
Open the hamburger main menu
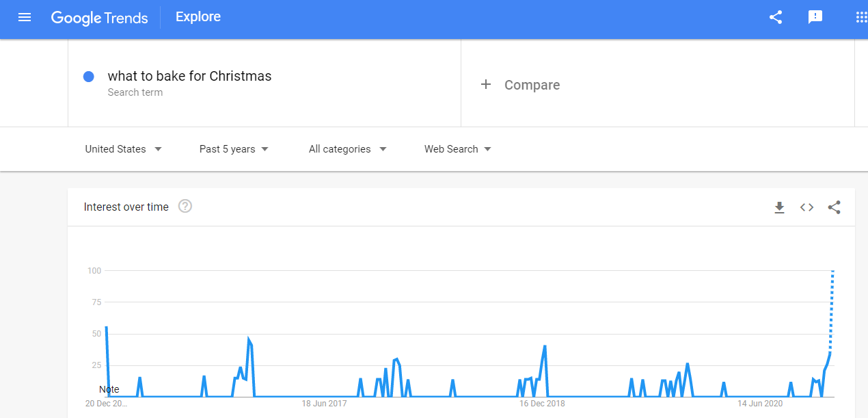tap(25, 17)
